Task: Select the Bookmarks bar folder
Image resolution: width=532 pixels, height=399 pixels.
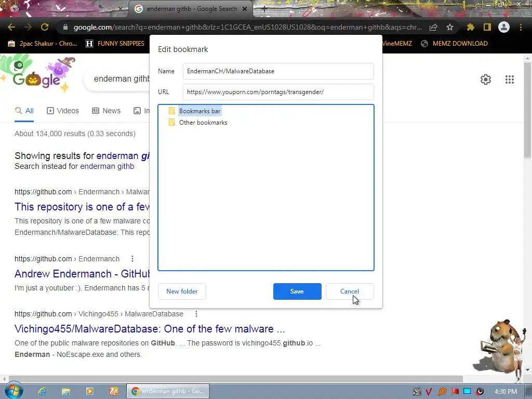Action: coord(200,111)
